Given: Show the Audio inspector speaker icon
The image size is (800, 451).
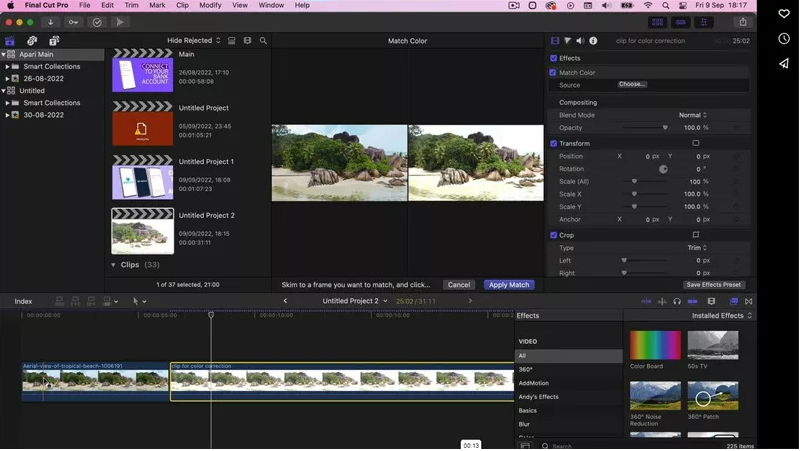Looking at the screenshot, I should [580, 41].
